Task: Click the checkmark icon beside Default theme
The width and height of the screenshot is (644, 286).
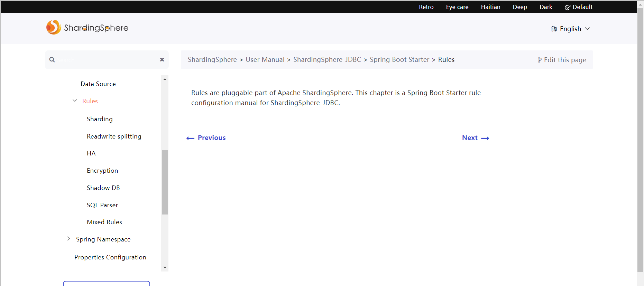Action: (x=568, y=7)
